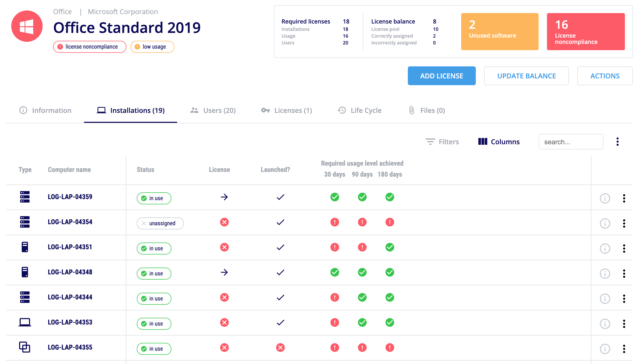This screenshot has width=638, height=364.
Task: Click 180 days green check for LOG-LAP-04351
Action: [390, 247]
